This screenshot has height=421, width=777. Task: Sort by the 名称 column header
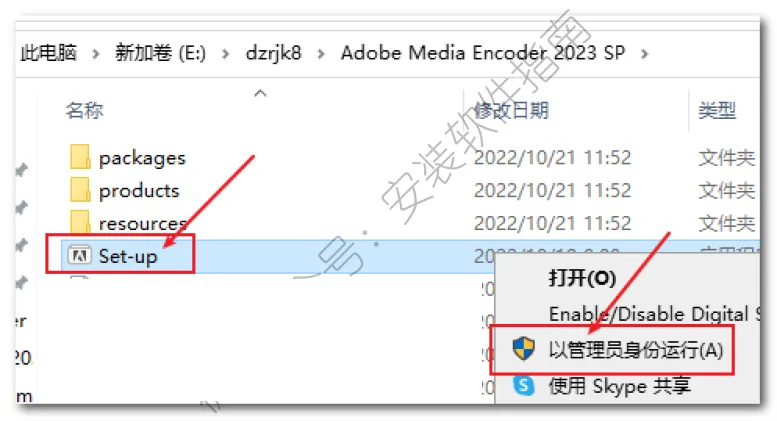tap(84, 110)
